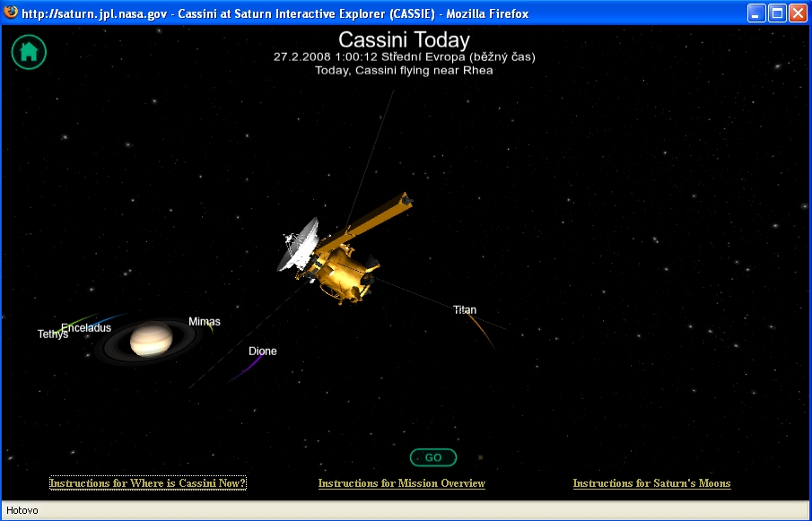
Task: Select the Titan moon label
Action: coord(465,310)
